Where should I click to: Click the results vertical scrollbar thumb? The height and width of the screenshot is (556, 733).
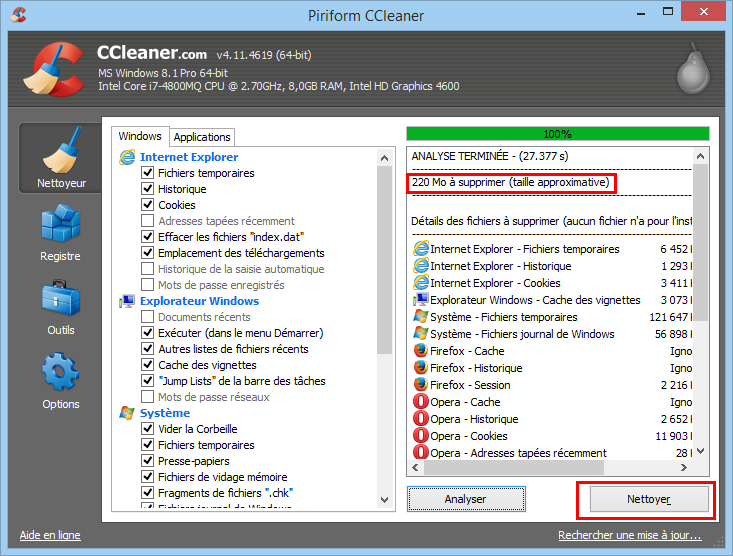(x=700, y=243)
